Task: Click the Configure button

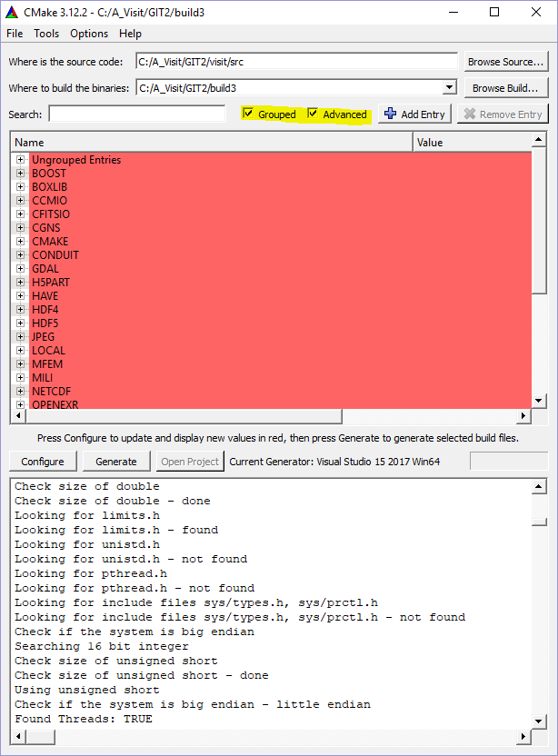Action: click(43, 462)
